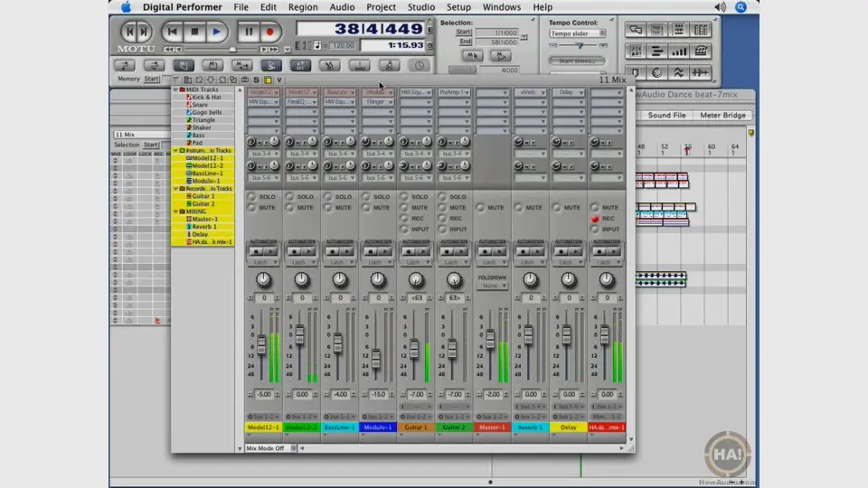Click the playback scrub slider below the transport
Image resolution: width=868 pixels, height=488 pixels.
click(x=232, y=50)
